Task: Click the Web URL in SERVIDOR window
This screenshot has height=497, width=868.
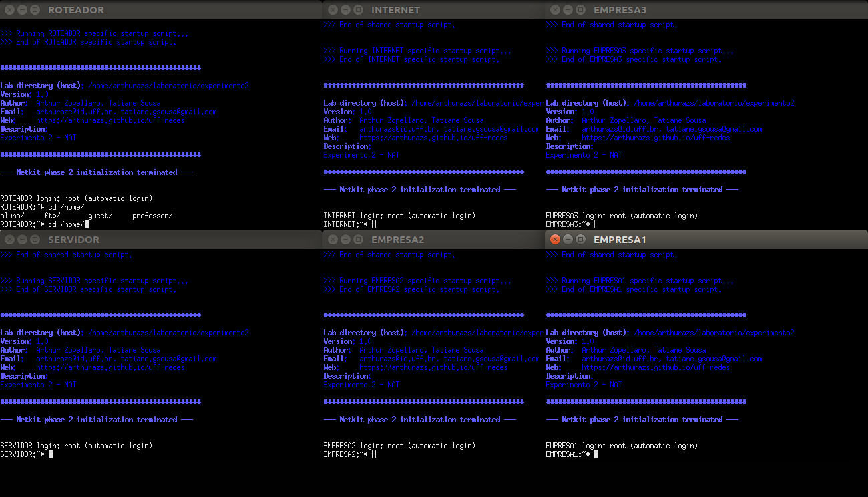Action: [110, 367]
